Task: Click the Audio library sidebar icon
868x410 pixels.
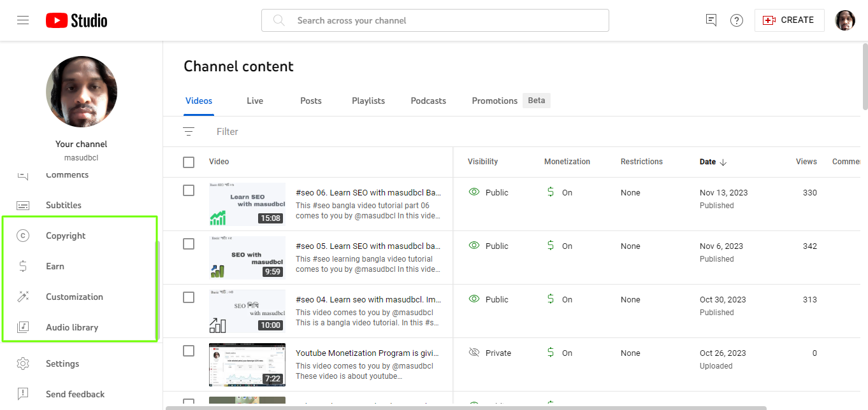Action: coord(23,327)
